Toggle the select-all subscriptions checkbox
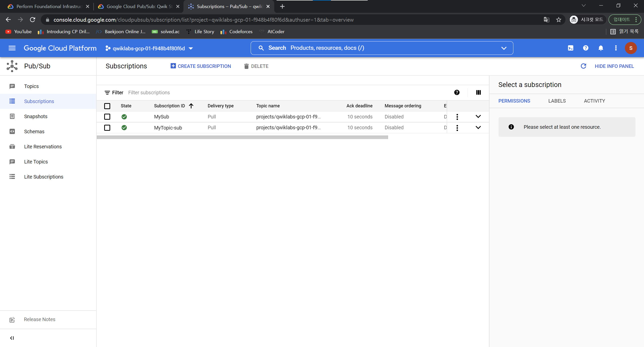Image resolution: width=644 pixels, height=347 pixels. coord(107,106)
